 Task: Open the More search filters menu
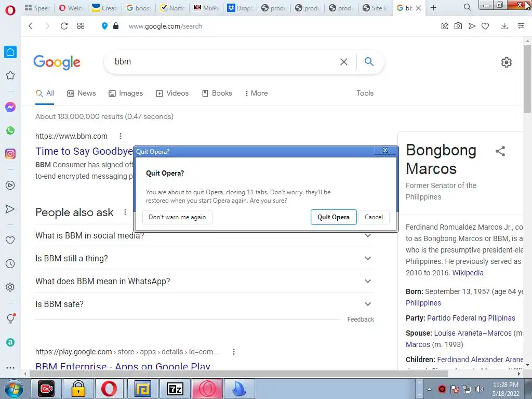(x=256, y=93)
